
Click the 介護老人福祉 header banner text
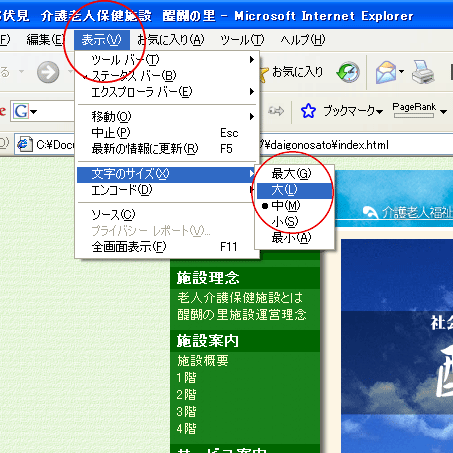417,212
